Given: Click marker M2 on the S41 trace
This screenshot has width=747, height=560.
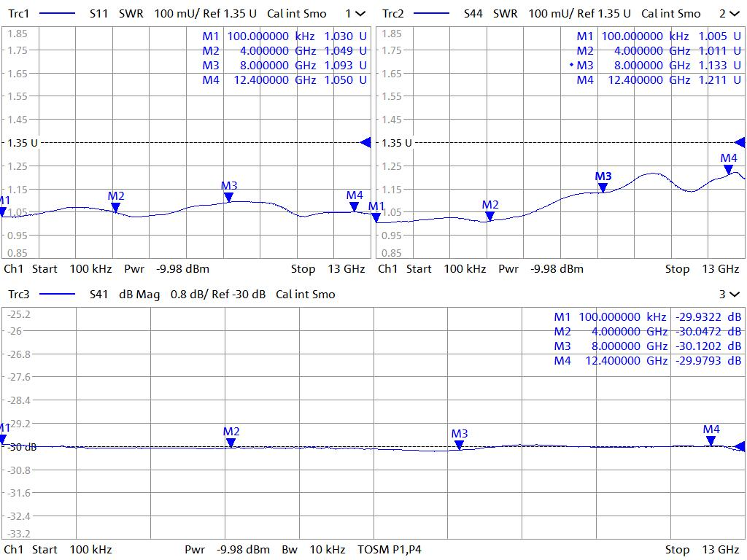Looking at the screenshot, I should pos(231,442).
